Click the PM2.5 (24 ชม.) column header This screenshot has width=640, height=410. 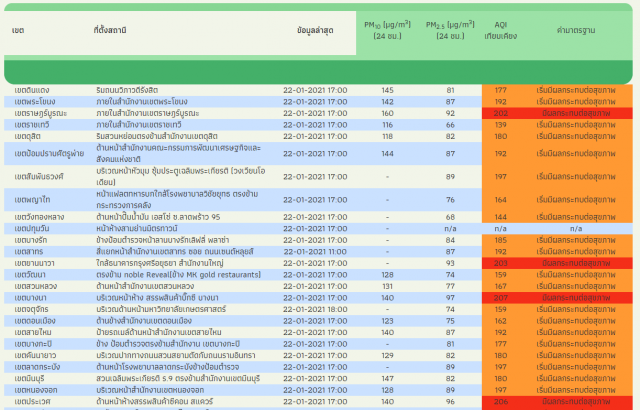point(450,30)
